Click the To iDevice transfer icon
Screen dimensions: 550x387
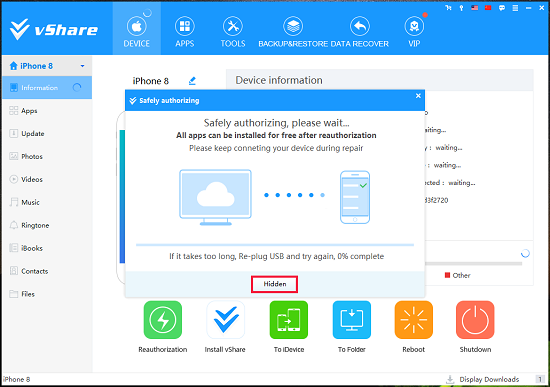(x=289, y=320)
